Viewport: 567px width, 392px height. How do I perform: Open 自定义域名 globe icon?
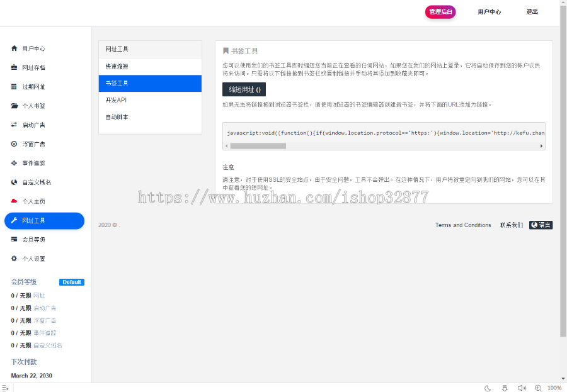tap(14, 181)
